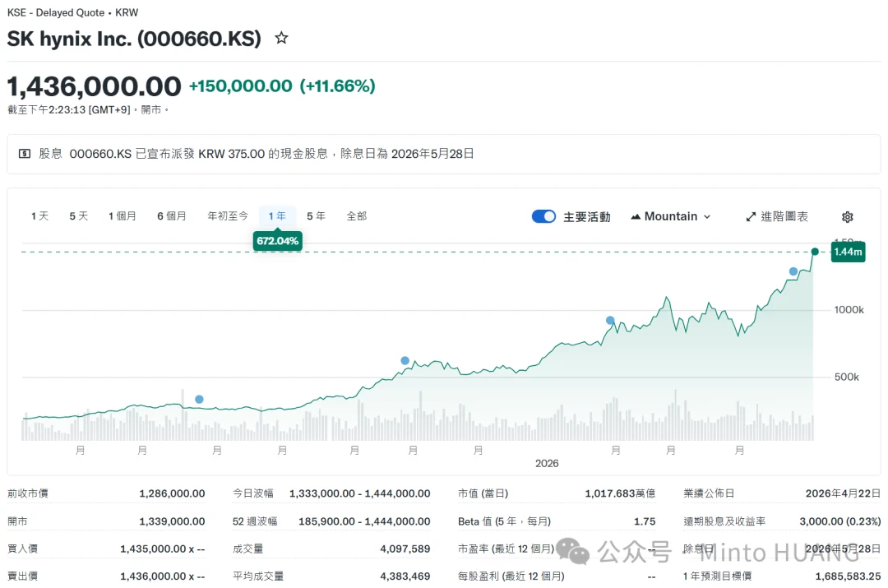Click 今日波幅 range 1,333,000.00 - 1,444,000.00
The height and width of the screenshot is (588, 888).
click(359, 493)
